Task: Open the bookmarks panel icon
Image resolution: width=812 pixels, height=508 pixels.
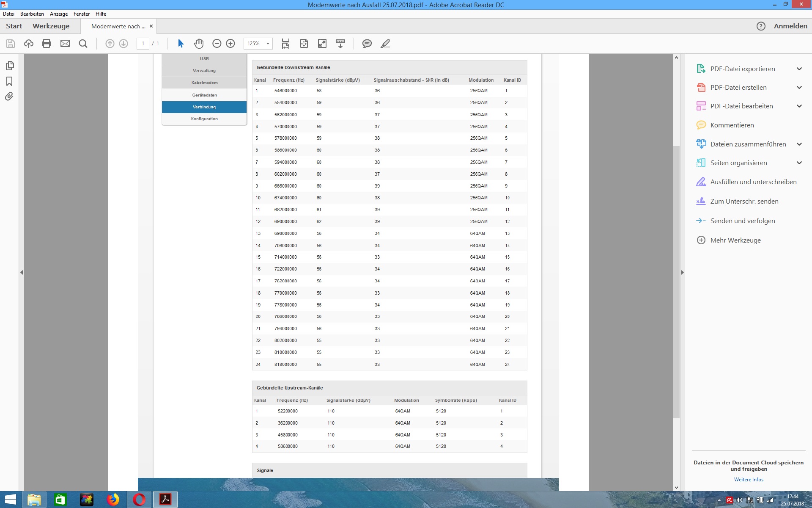Action: point(9,81)
